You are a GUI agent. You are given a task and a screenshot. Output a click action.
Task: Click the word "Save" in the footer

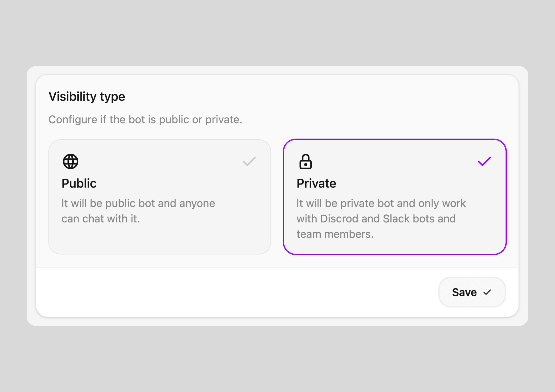pos(464,292)
